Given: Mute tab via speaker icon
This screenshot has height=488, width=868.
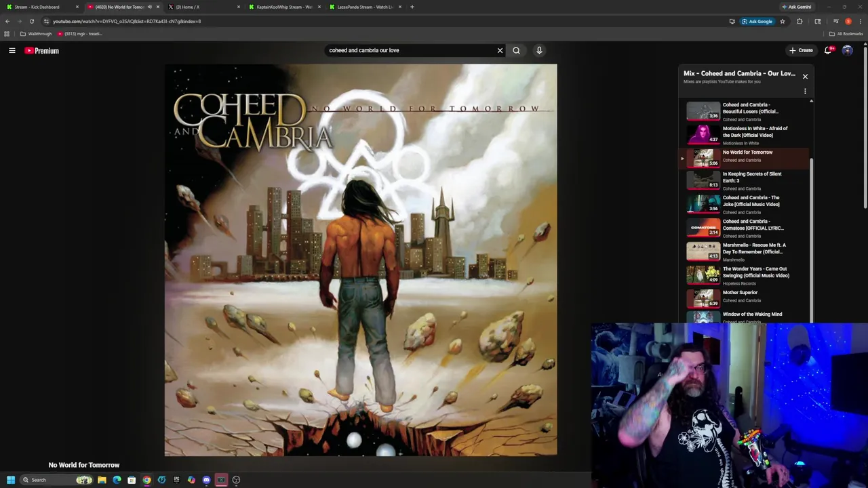Looking at the screenshot, I should [149, 7].
